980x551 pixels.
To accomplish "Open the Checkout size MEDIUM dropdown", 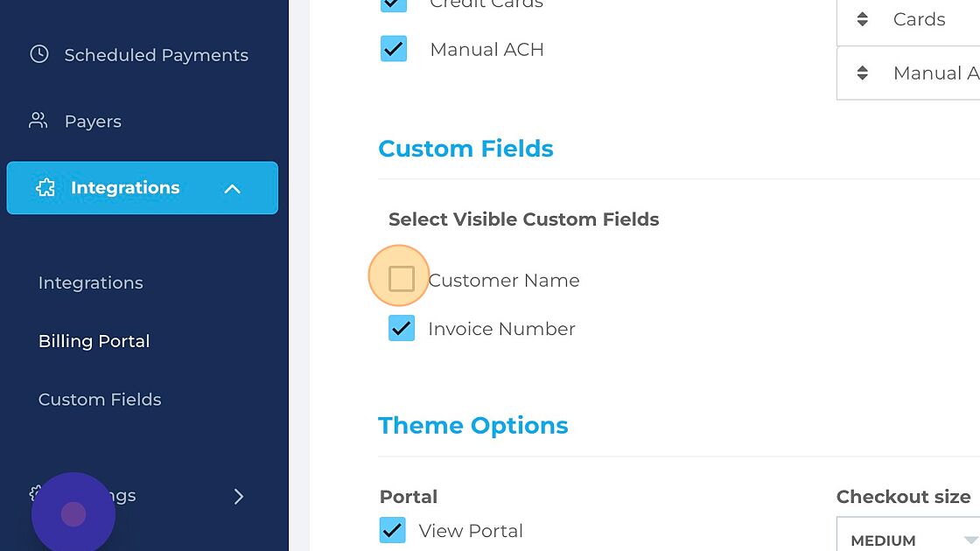I will [x=908, y=535].
